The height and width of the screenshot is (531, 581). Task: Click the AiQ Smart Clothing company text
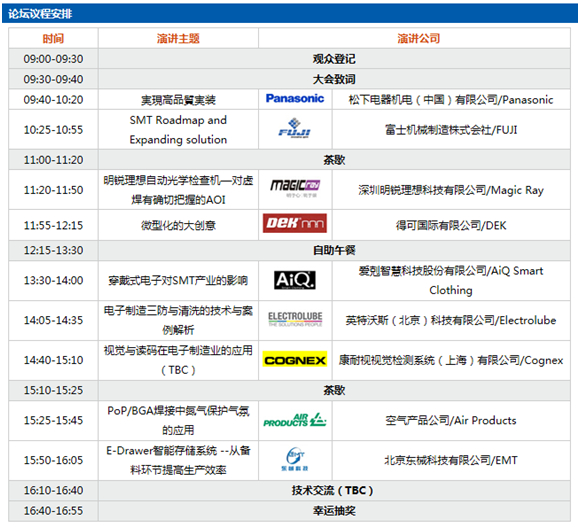451,281
